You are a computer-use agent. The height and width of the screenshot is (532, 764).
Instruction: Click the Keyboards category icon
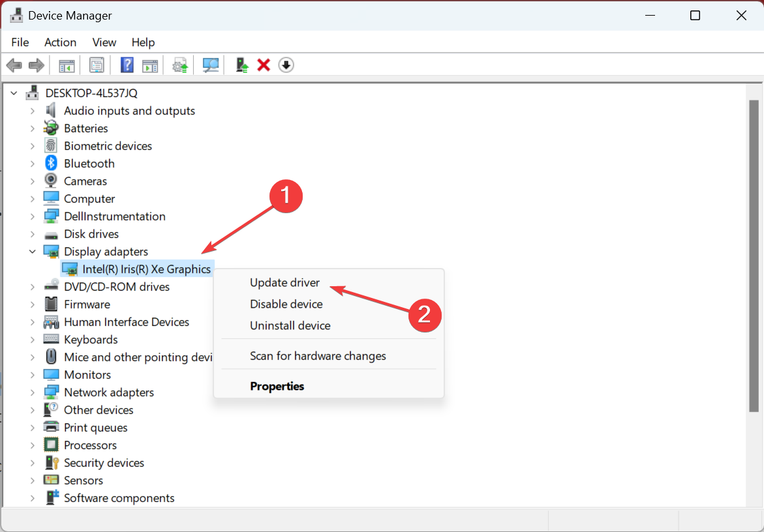(x=51, y=339)
